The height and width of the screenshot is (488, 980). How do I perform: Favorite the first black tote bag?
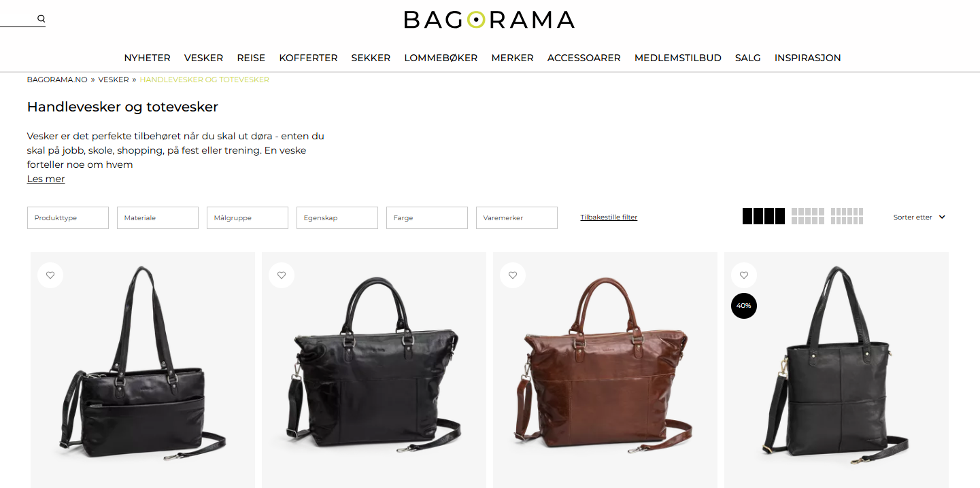(x=50, y=275)
